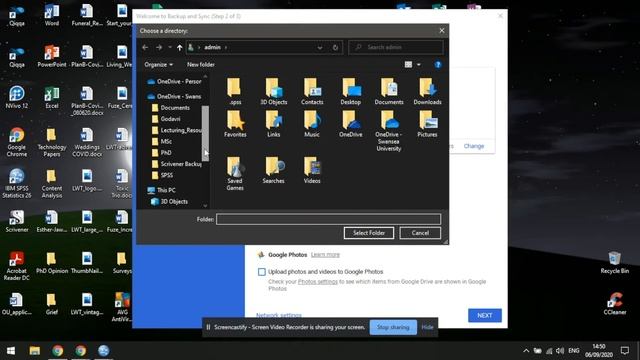Open the 3D Objects folder in file list
The image size is (640, 360).
point(273,91)
